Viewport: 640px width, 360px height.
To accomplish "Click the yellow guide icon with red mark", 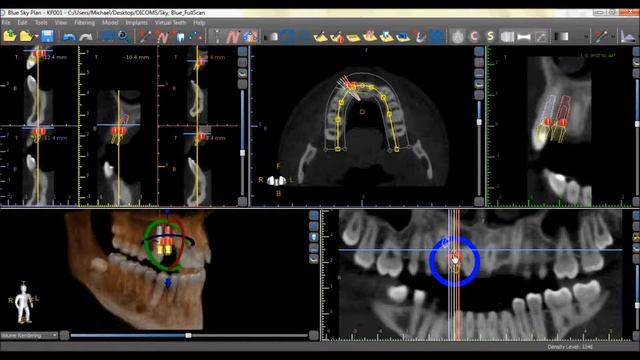I will (x=337, y=37).
